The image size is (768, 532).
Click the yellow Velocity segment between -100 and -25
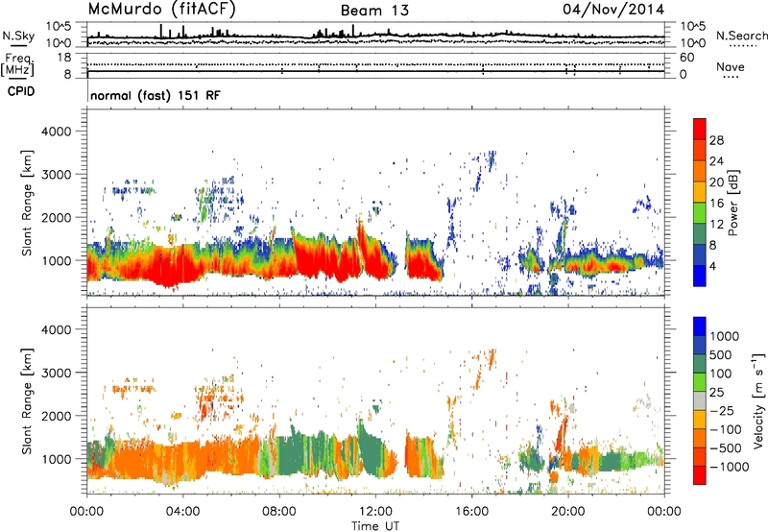click(x=700, y=420)
